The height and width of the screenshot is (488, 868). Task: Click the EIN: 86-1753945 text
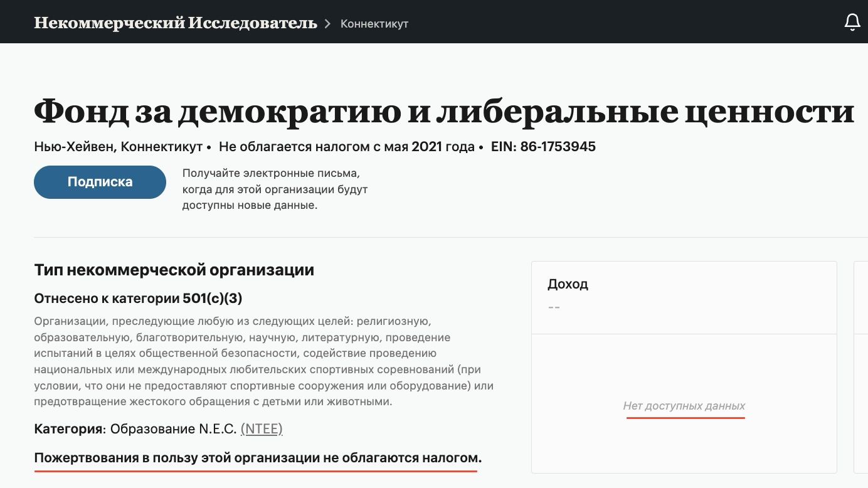(x=543, y=147)
